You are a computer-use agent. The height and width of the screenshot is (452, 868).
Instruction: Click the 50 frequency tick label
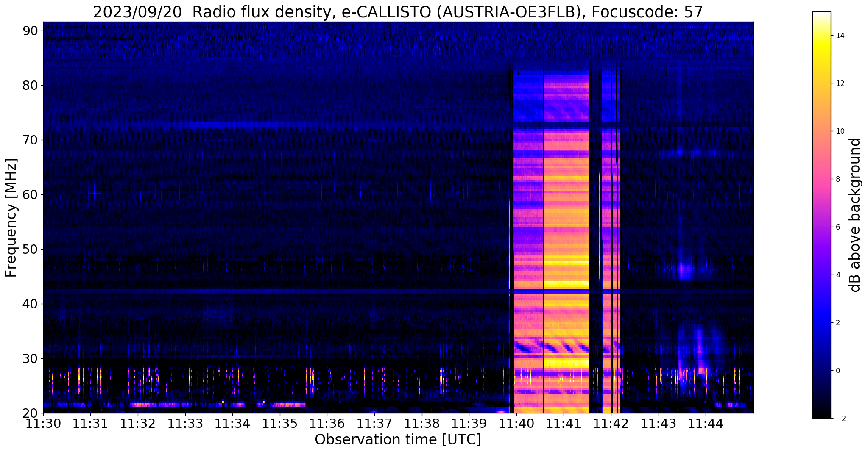pyautogui.click(x=31, y=250)
